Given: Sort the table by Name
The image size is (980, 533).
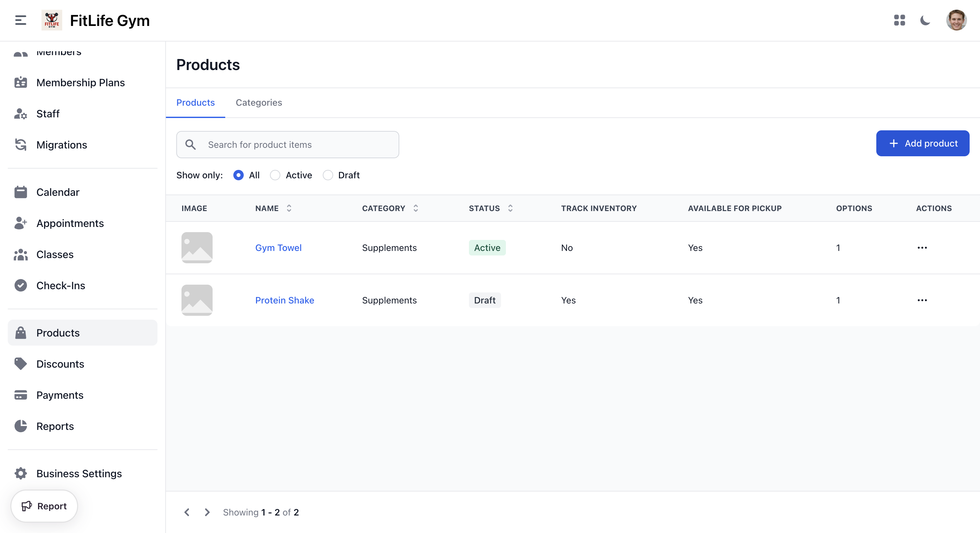Looking at the screenshot, I should (289, 208).
